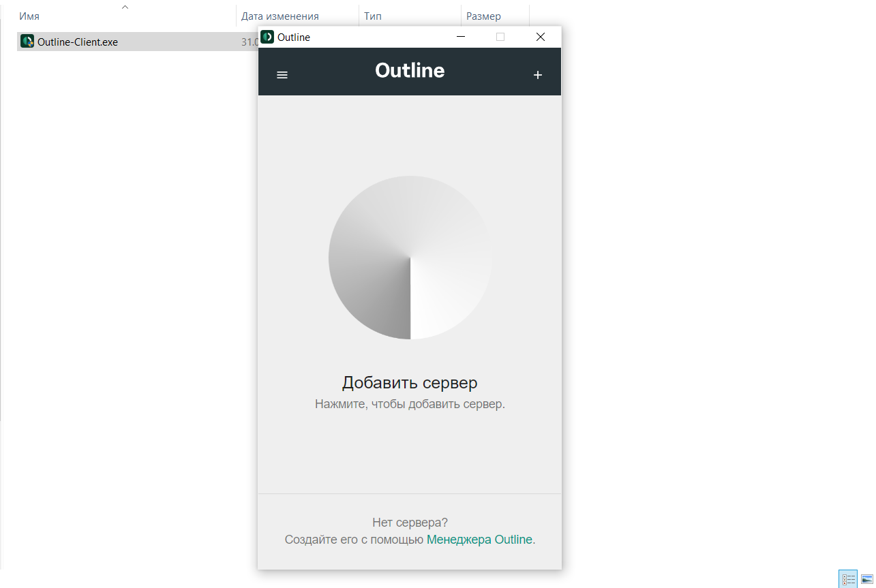
Task: Open the Менеджера Outline link
Action: pyautogui.click(x=479, y=540)
